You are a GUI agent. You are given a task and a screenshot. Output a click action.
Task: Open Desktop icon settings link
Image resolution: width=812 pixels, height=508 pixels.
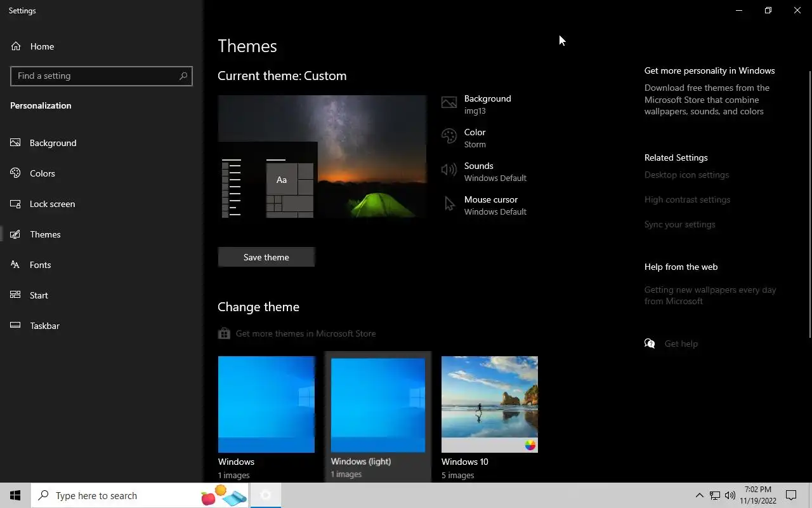(x=686, y=175)
